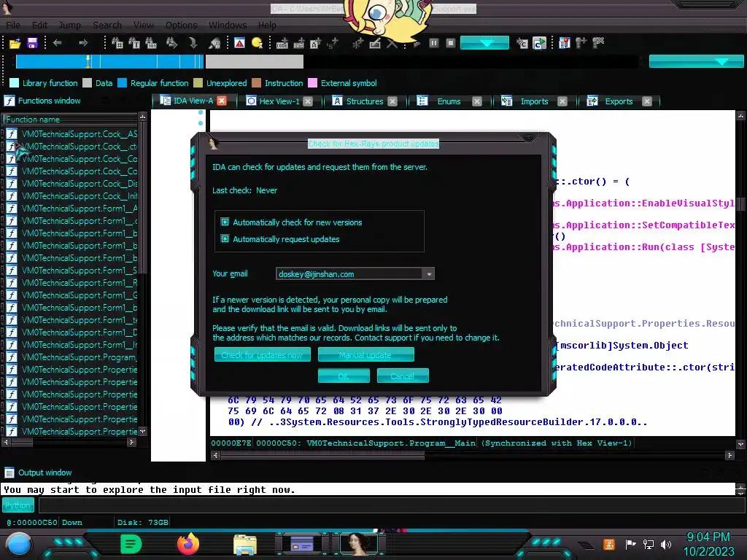Screen dimensions: 747x560
Task: Click the External symbol pink swatch
Action: coord(312,83)
